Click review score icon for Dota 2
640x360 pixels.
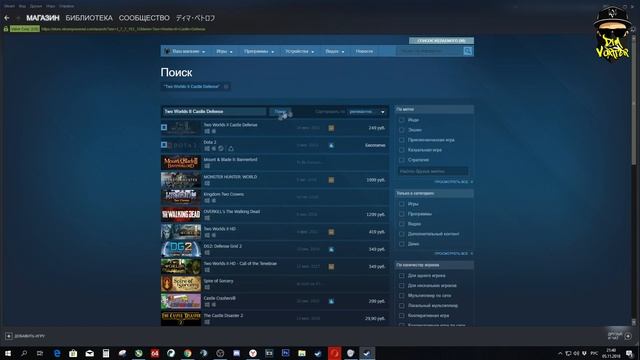pos(331,145)
